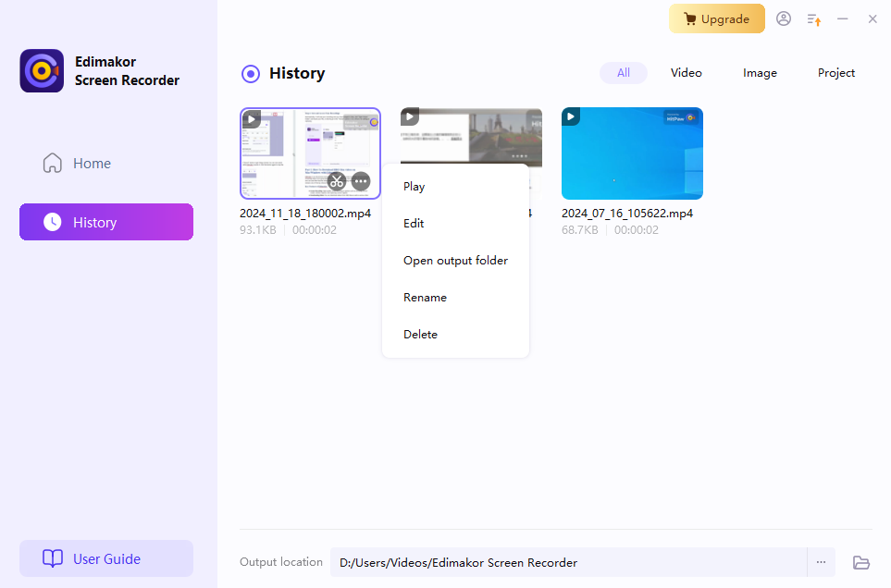
Task: Open the User Guide
Action: [106, 558]
